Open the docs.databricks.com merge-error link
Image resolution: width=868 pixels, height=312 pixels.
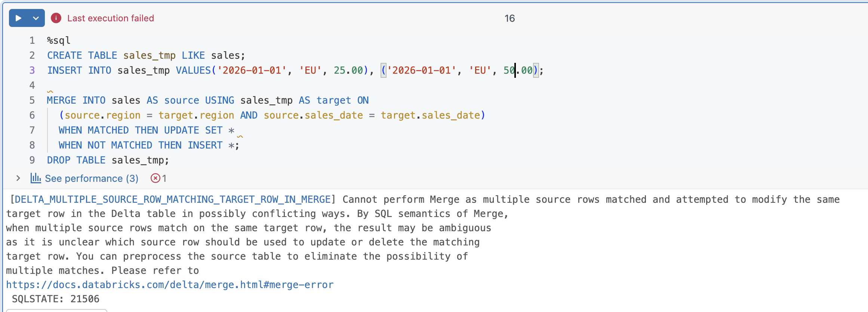click(170, 285)
